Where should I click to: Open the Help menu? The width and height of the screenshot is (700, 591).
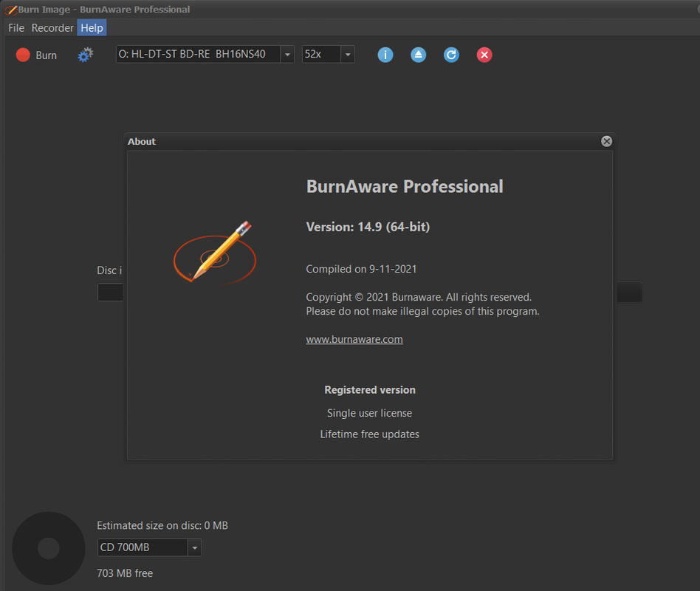(x=92, y=27)
